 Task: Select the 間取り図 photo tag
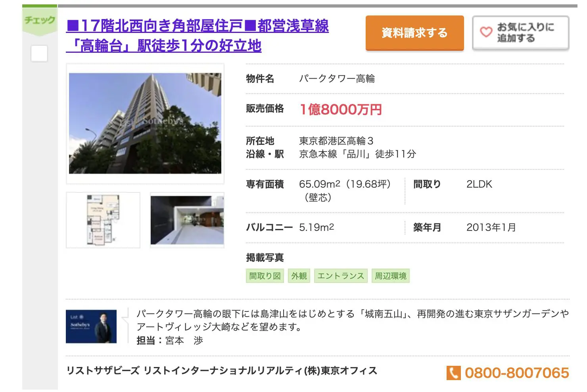click(x=265, y=276)
